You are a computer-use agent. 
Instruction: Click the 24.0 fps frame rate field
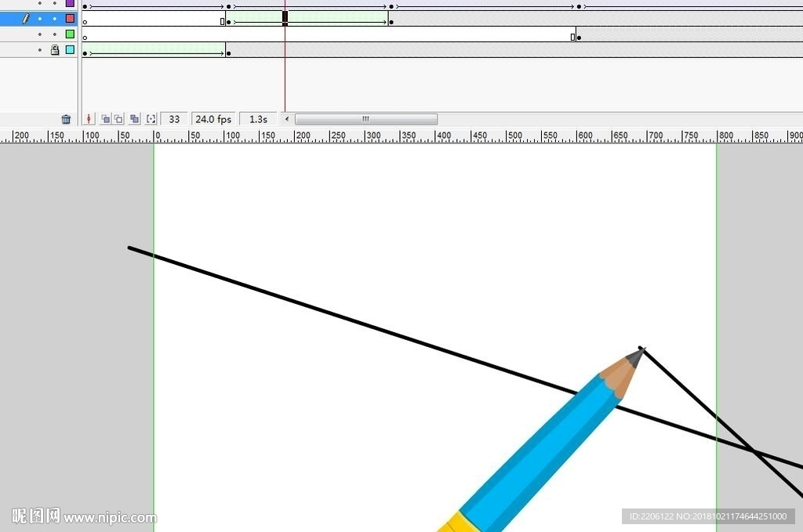213,119
